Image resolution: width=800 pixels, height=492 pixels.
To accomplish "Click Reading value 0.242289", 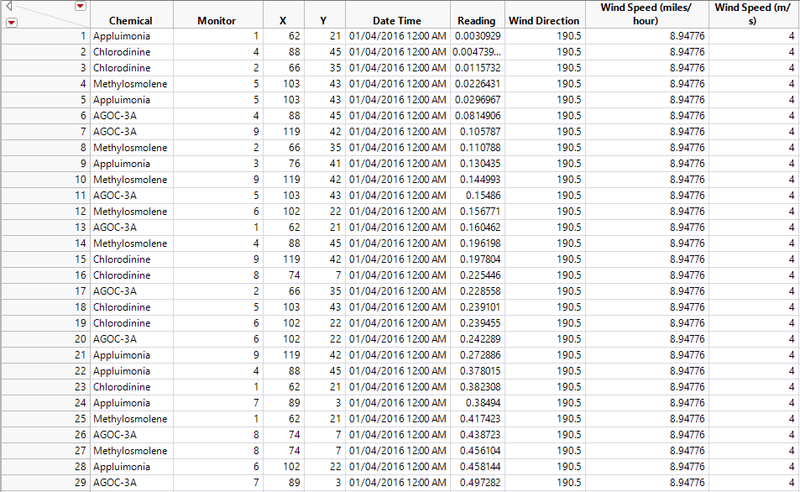I will [480, 339].
